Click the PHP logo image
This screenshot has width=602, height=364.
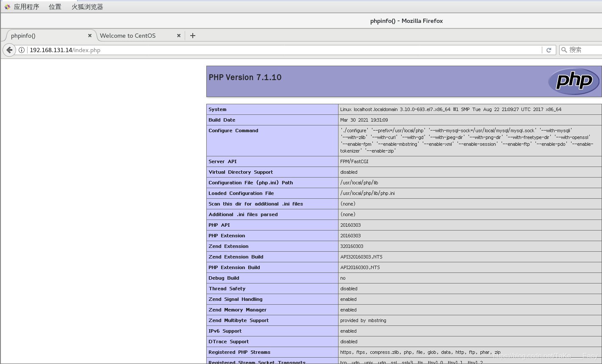pyautogui.click(x=574, y=81)
